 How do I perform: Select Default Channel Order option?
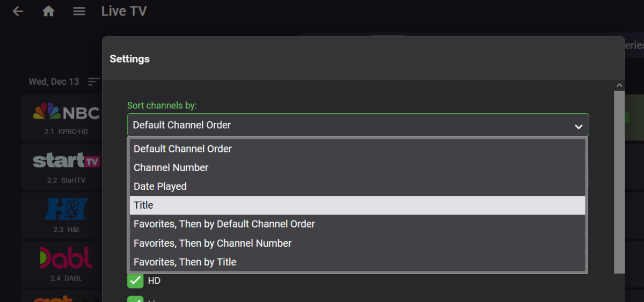click(357, 149)
